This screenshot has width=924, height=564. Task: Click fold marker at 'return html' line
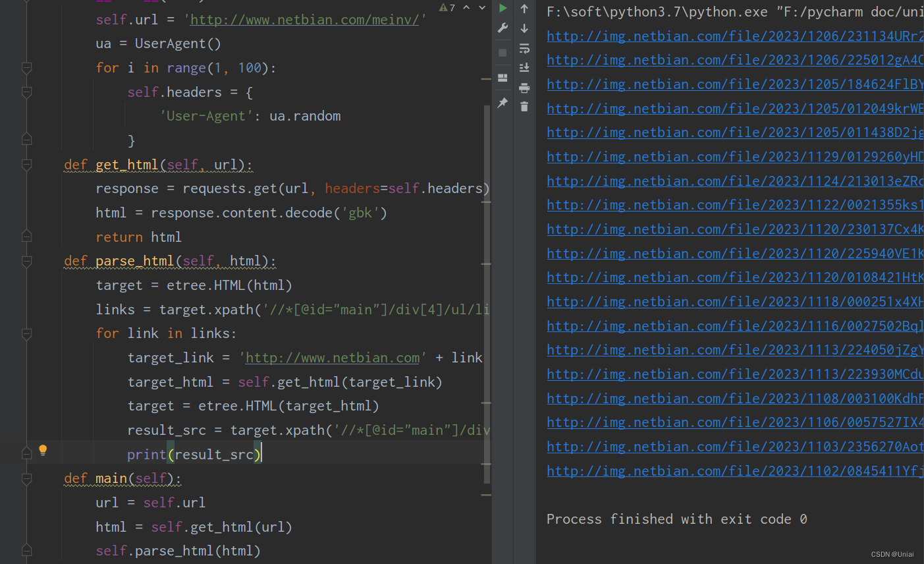(27, 236)
